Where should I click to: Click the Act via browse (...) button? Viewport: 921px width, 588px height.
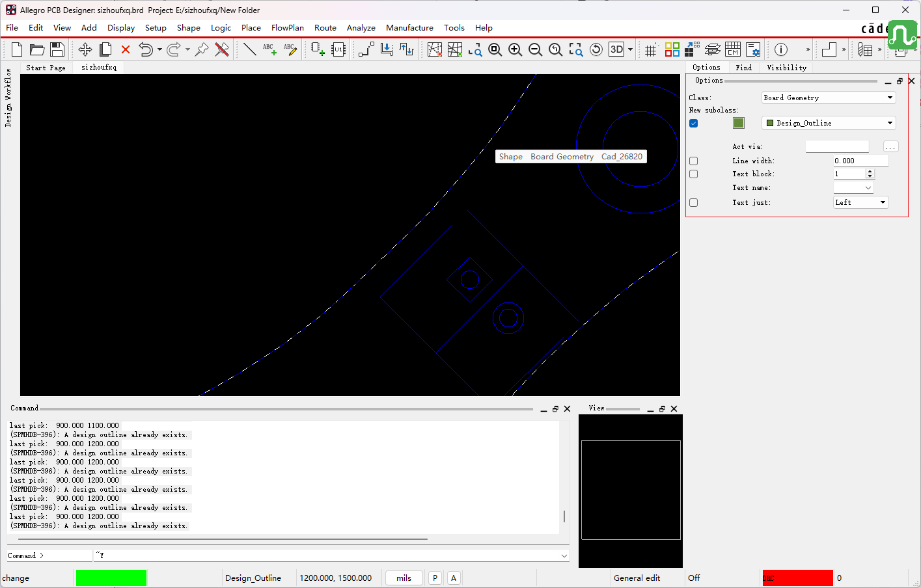point(890,146)
